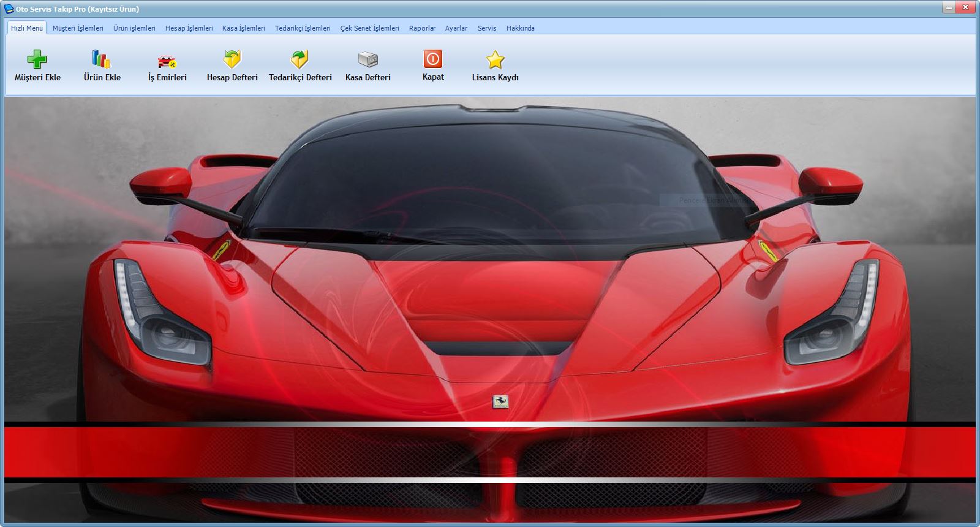The image size is (980, 527).
Task: Click the application icon in title bar
Action: pos(9,9)
